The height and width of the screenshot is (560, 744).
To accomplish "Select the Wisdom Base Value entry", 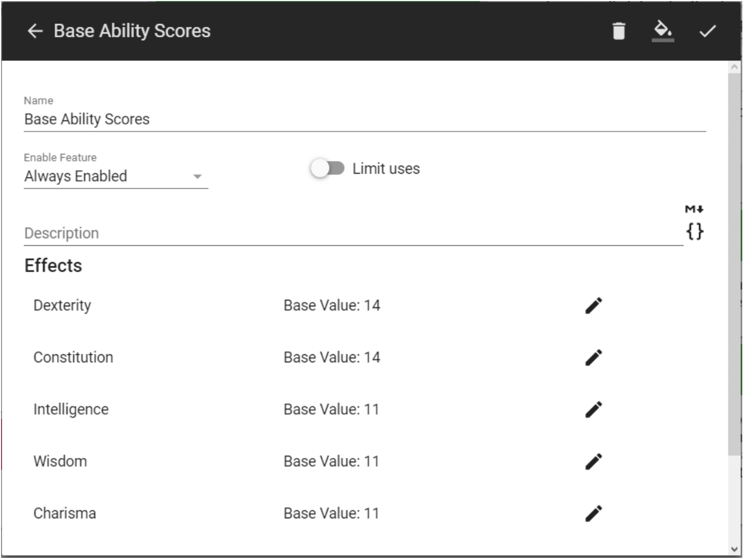I will (x=331, y=461).
